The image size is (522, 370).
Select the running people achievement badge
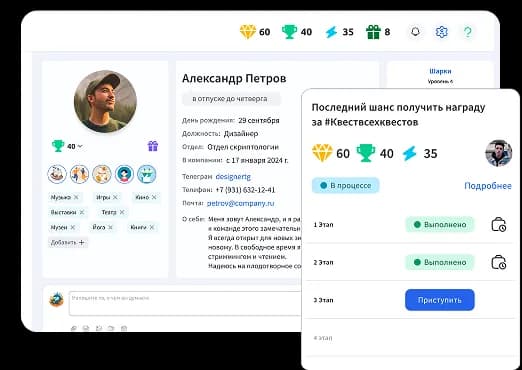[x=79, y=174]
